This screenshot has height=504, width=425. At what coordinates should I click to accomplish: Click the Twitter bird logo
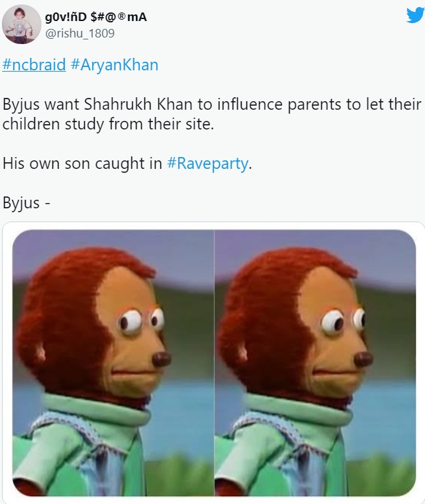click(415, 15)
